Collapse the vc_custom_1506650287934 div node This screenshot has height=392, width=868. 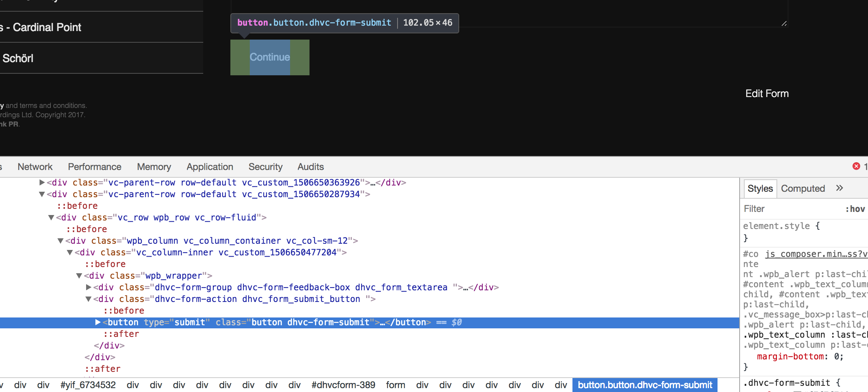click(x=42, y=194)
